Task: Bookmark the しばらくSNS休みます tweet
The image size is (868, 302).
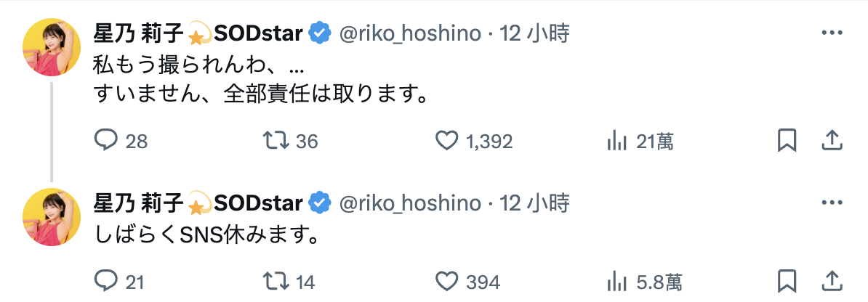Action: (787, 281)
